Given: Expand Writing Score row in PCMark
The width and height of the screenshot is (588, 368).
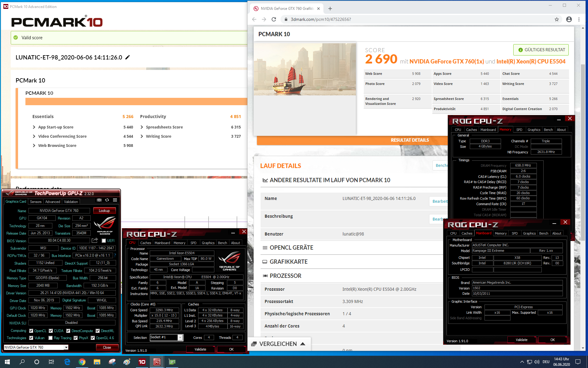Looking at the screenshot, I should coord(142,136).
